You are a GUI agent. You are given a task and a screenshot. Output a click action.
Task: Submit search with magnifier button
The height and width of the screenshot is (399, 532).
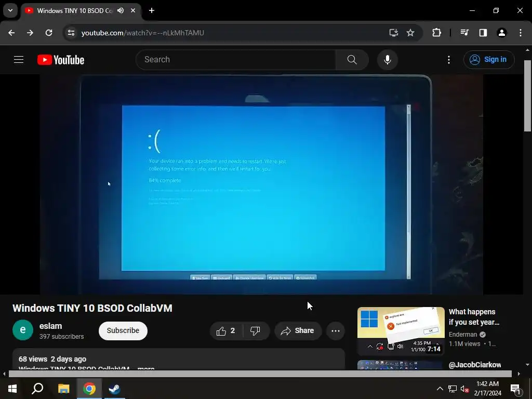(352, 60)
